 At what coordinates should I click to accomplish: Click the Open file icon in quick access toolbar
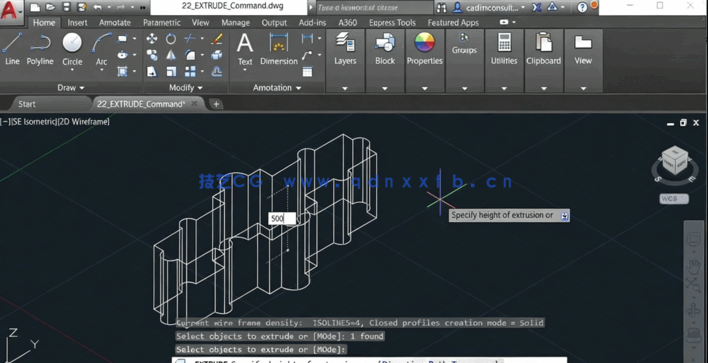click(x=50, y=7)
